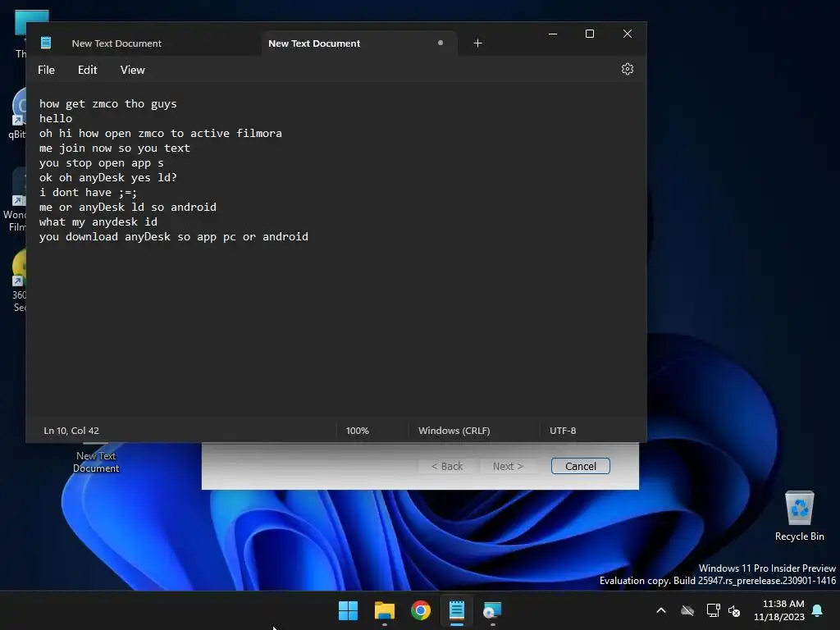Image resolution: width=840 pixels, height=630 pixels.
Task: Click line 'you download anyDesk so app pc or android'
Action: point(174,237)
